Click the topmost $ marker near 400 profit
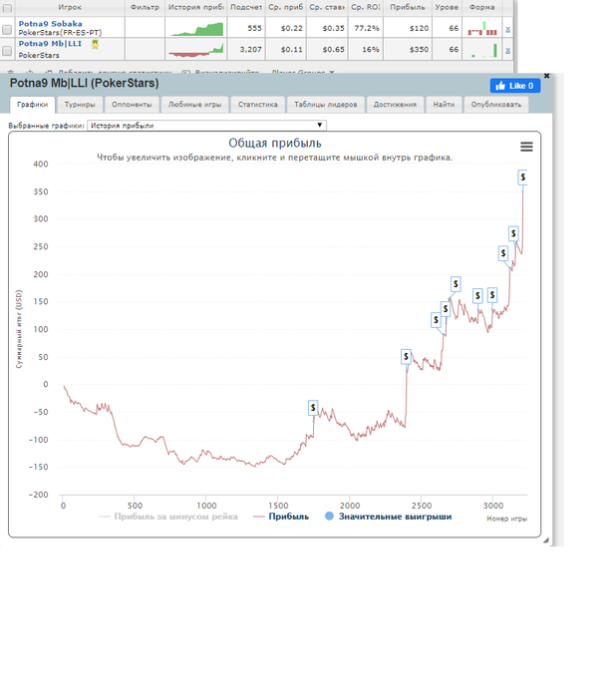The height and width of the screenshot is (698, 616). coord(522,177)
